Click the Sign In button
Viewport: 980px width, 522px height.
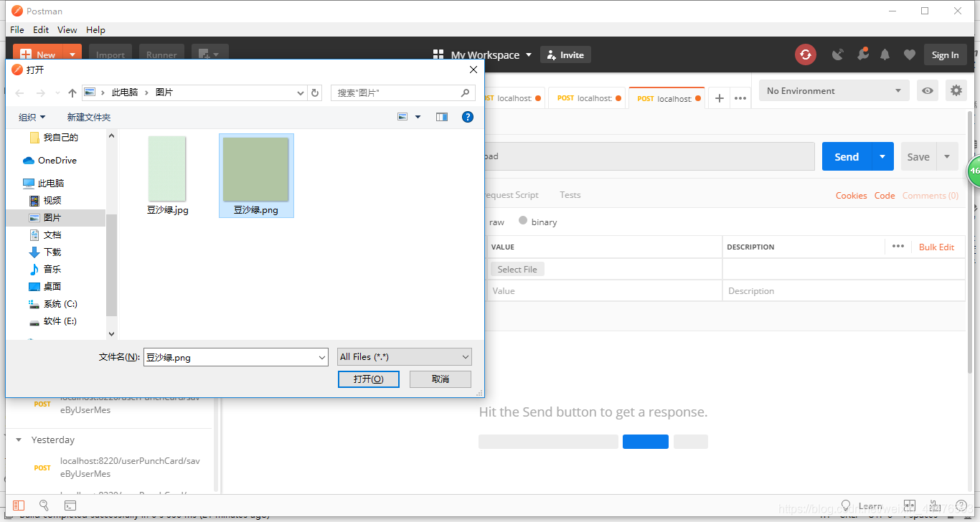[x=945, y=54]
